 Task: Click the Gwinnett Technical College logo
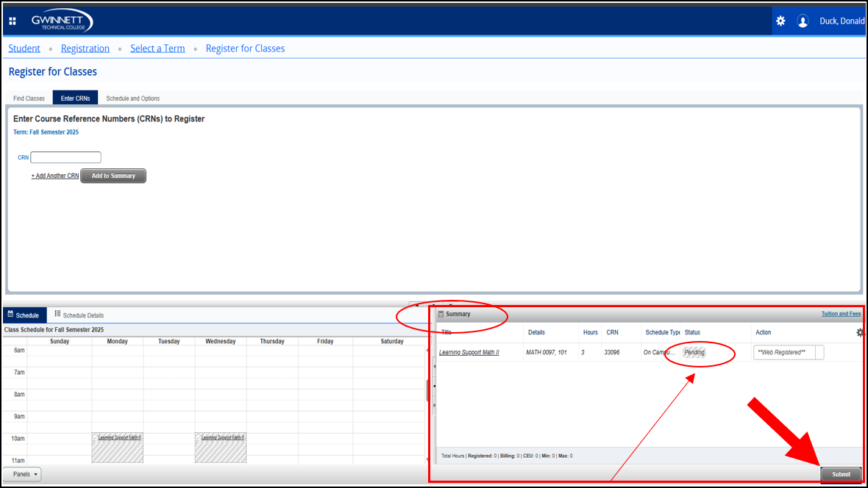coord(62,21)
